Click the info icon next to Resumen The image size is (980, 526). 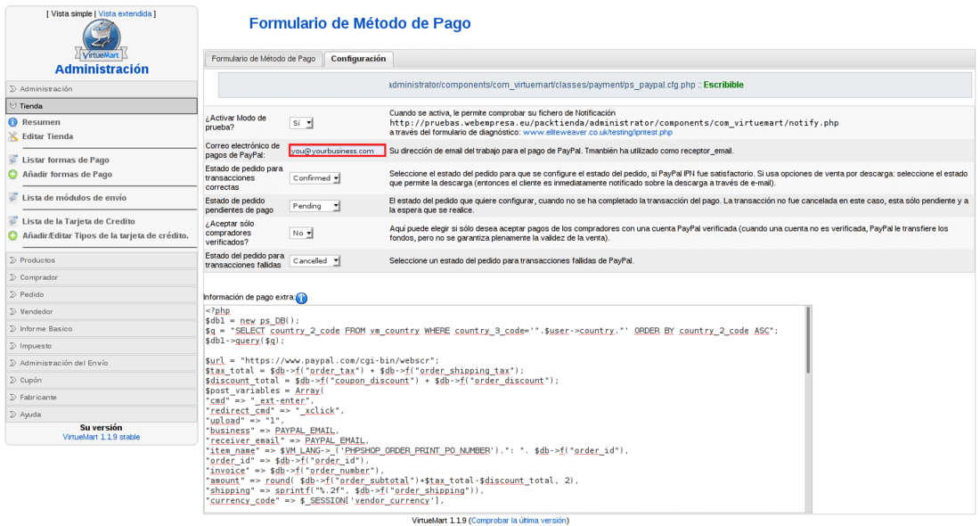(x=13, y=122)
